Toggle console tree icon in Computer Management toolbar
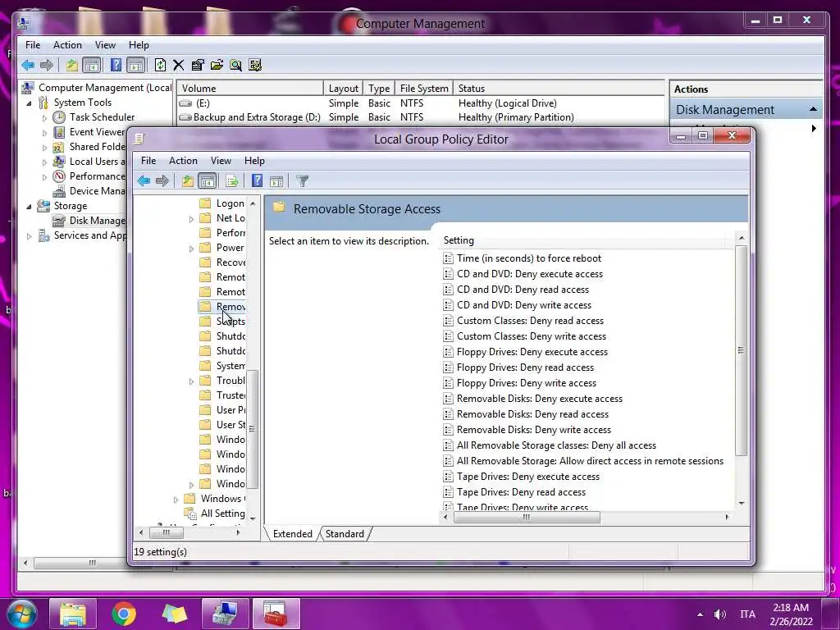This screenshot has height=630, width=840. 92,66
